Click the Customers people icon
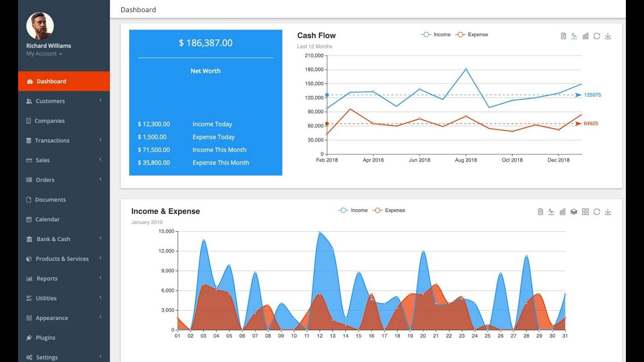This screenshot has width=644, height=362. click(x=29, y=101)
